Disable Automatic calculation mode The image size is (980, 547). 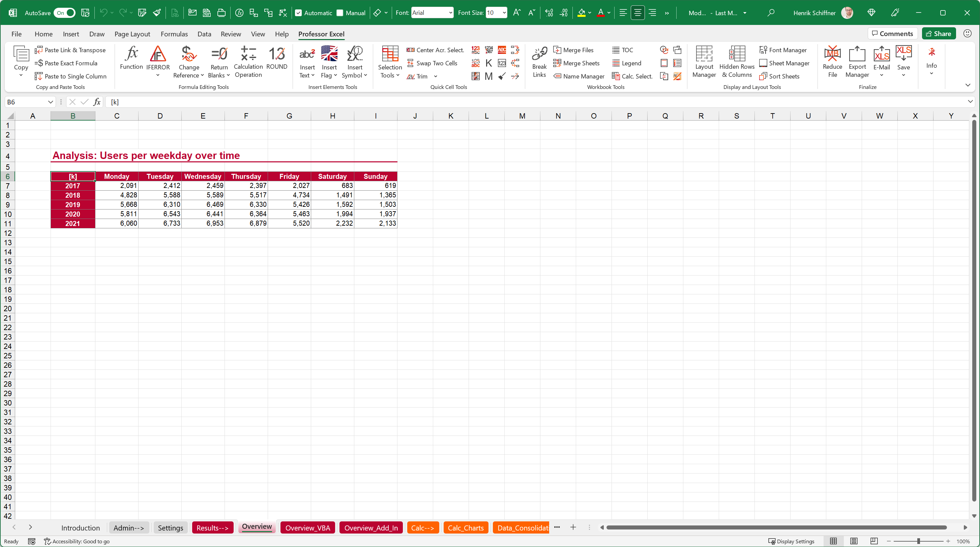299,12
